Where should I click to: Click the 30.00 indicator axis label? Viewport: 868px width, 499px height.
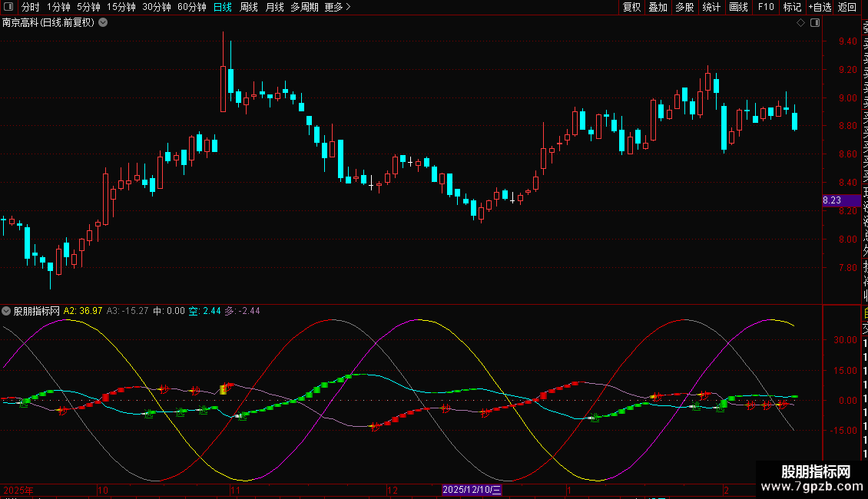(x=846, y=340)
